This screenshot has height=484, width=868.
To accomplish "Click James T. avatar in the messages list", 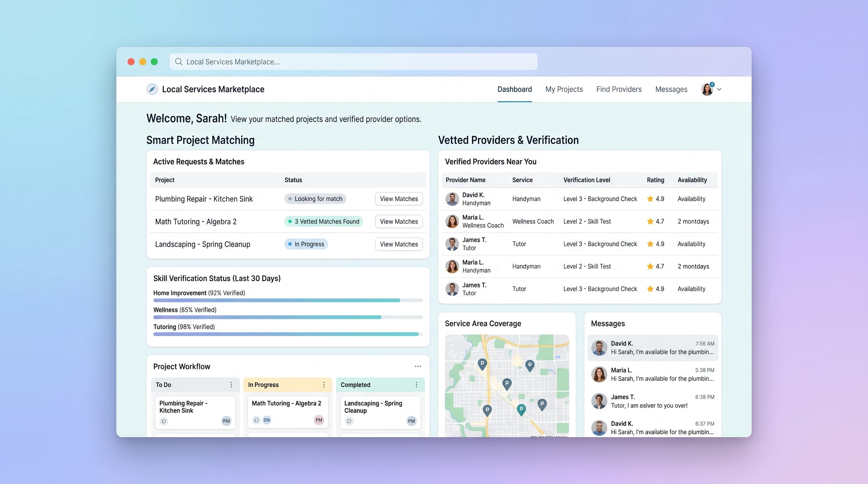I will coord(599,401).
